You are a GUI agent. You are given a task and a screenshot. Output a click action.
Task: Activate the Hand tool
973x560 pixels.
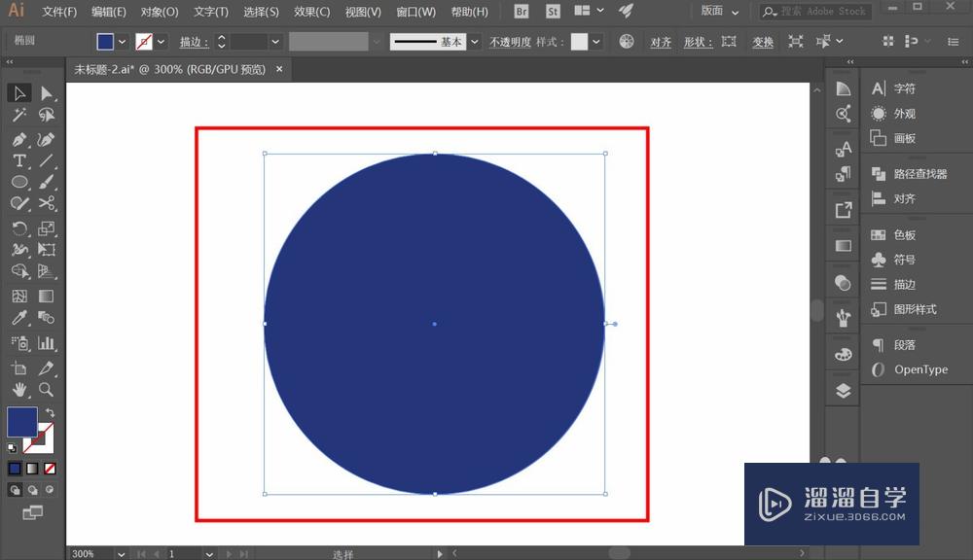tap(19, 390)
